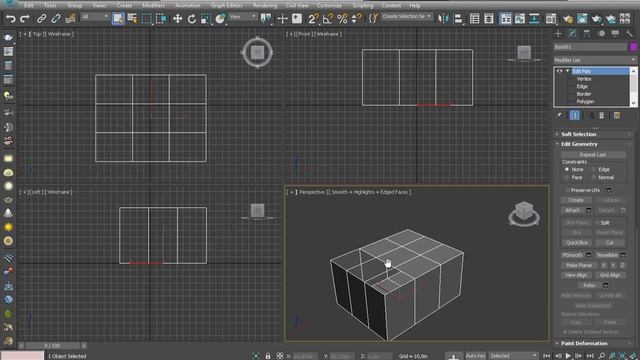This screenshot has width=640, height=360.
Task: Click the Play Animation button
Action: (x=568, y=356)
